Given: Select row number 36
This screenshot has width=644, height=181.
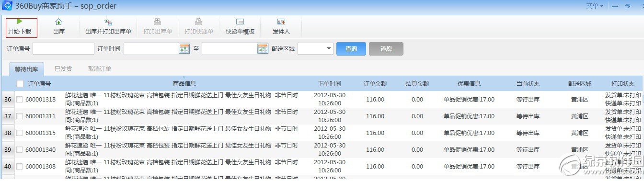Looking at the screenshot, I should tap(8, 100).
